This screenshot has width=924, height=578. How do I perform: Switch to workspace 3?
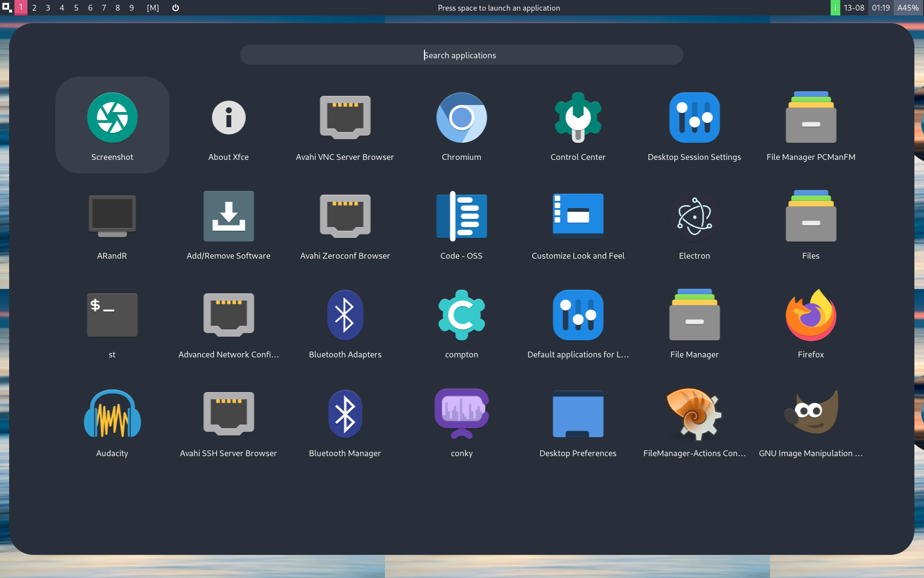(48, 8)
